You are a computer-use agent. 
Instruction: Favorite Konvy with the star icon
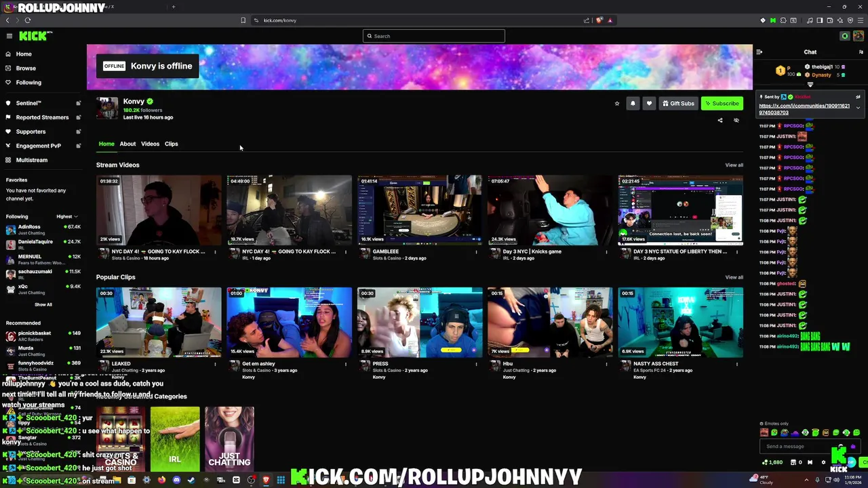click(x=616, y=104)
